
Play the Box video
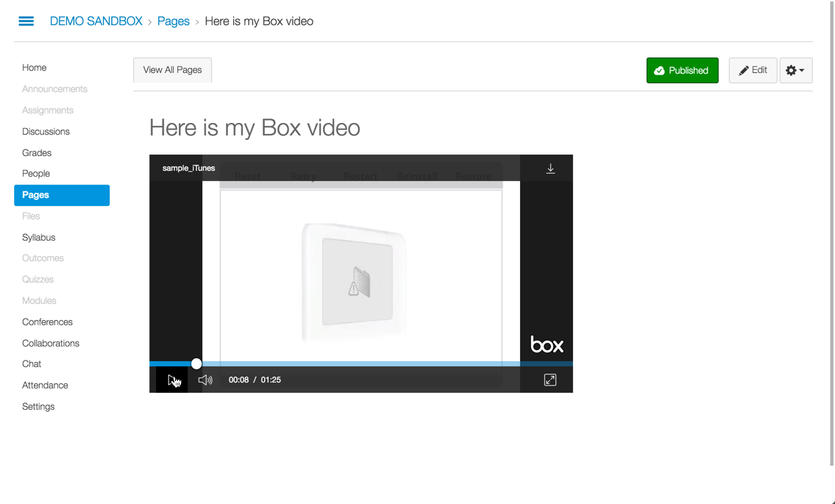click(171, 380)
